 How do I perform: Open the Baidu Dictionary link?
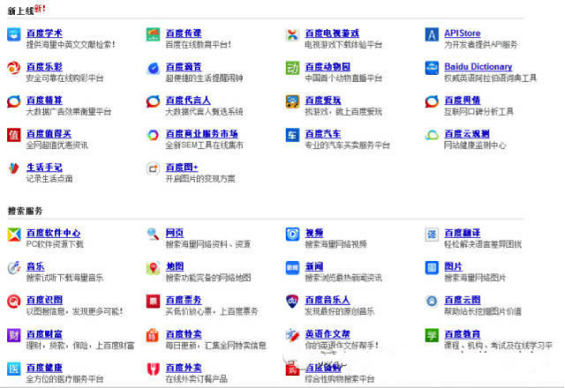pyautogui.click(x=478, y=67)
